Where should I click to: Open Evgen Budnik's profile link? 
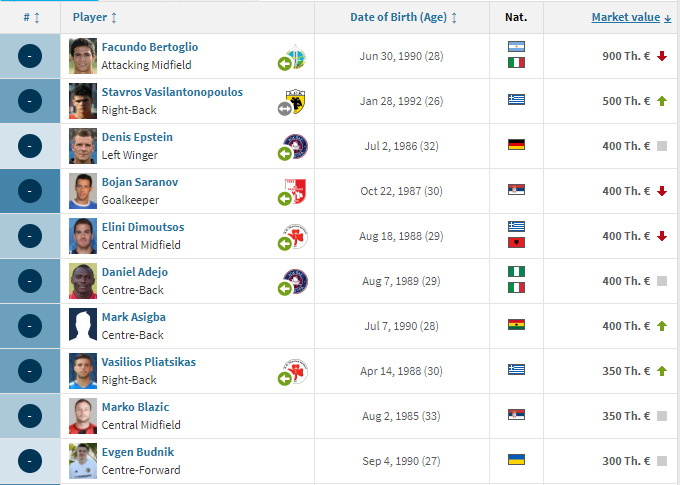click(x=138, y=452)
